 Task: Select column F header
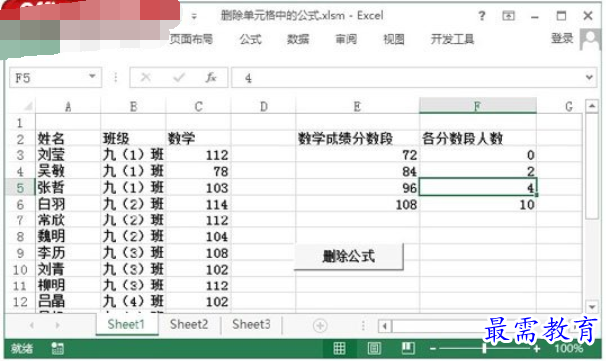478,106
